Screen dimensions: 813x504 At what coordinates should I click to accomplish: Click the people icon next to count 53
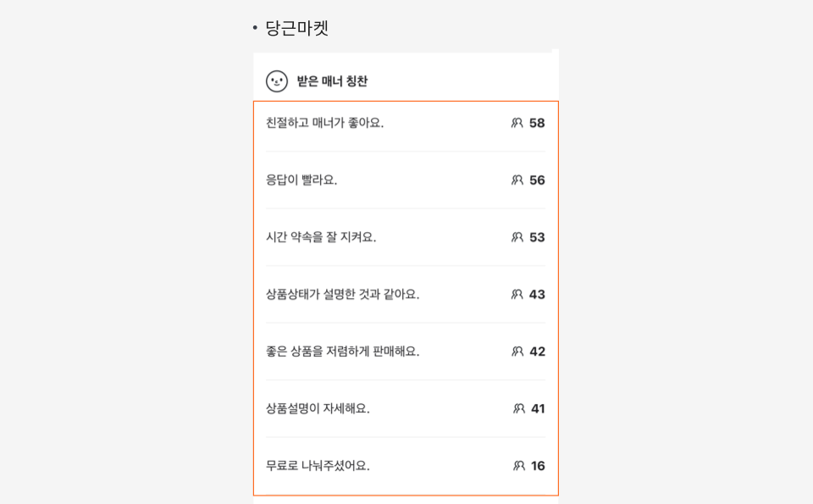(517, 237)
